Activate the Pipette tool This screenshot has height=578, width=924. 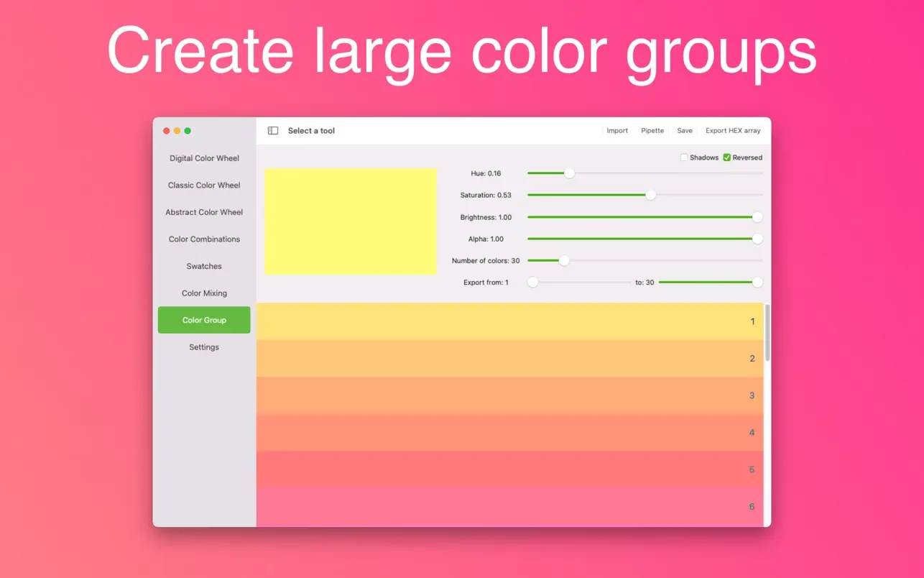(652, 130)
